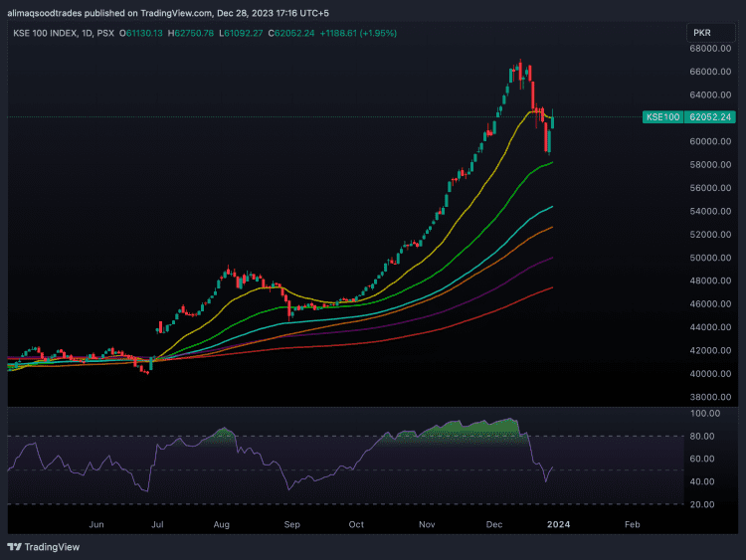Select the Oct label on time axis
Screen dimensions: 746x560
pos(356,523)
